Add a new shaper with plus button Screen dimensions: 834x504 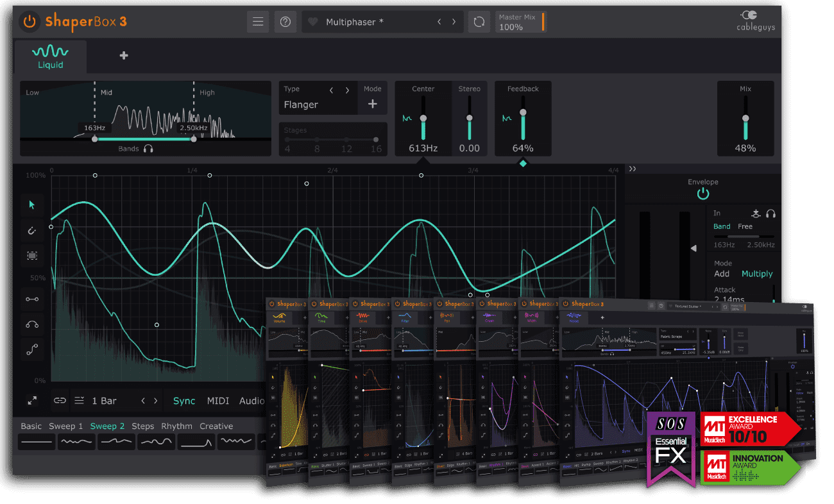[124, 56]
